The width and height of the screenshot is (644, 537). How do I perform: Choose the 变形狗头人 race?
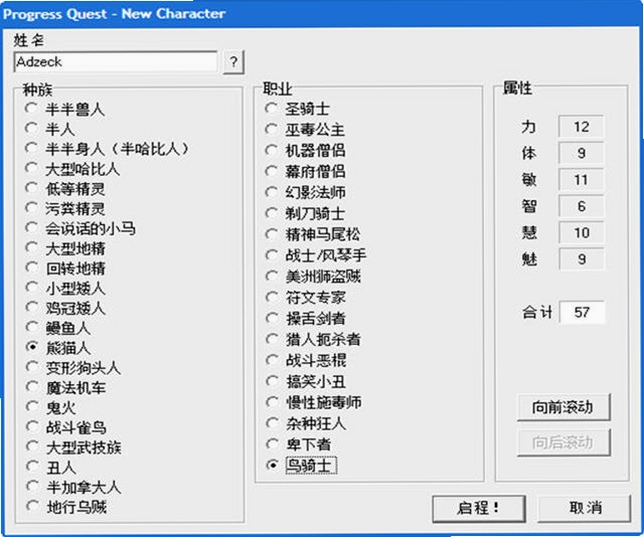click(x=73, y=367)
